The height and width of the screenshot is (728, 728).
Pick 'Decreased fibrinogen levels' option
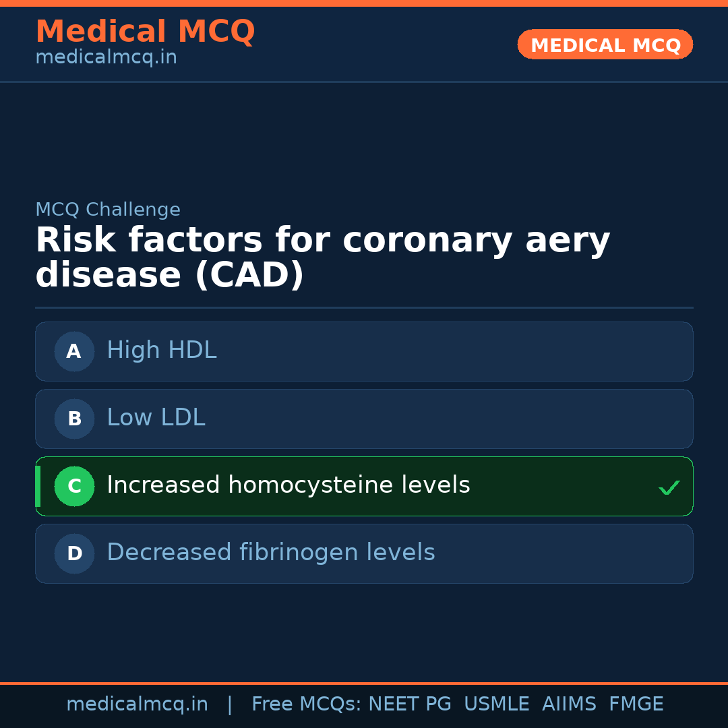[271, 553]
